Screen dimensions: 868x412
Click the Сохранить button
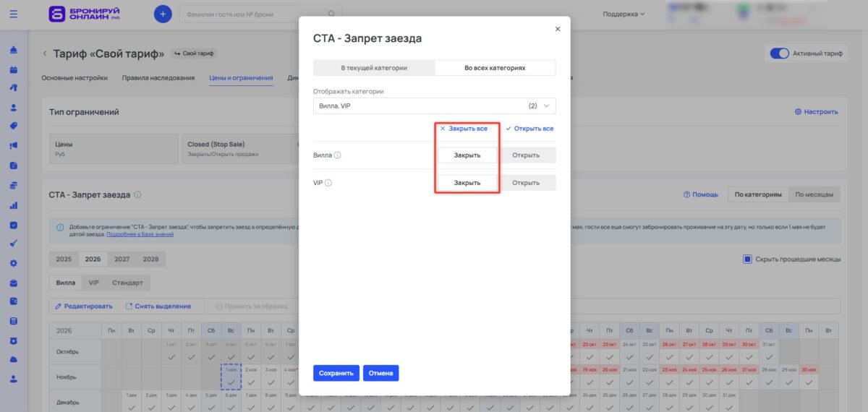point(336,373)
